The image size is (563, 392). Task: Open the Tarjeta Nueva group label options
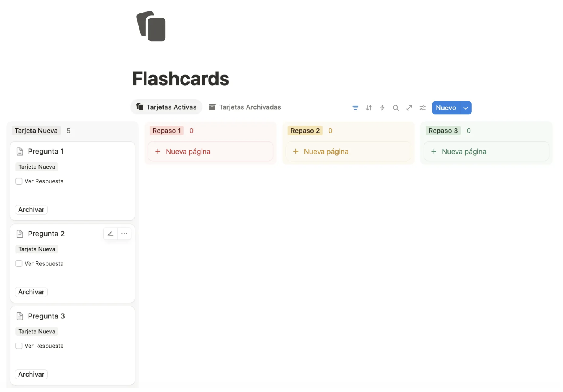pos(36,131)
